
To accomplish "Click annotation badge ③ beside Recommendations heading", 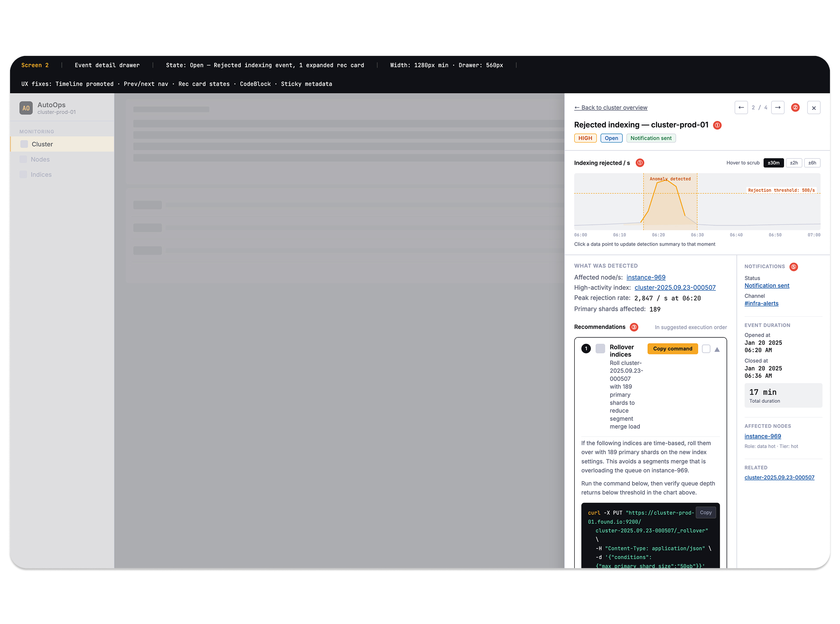I will (x=634, y=327).
